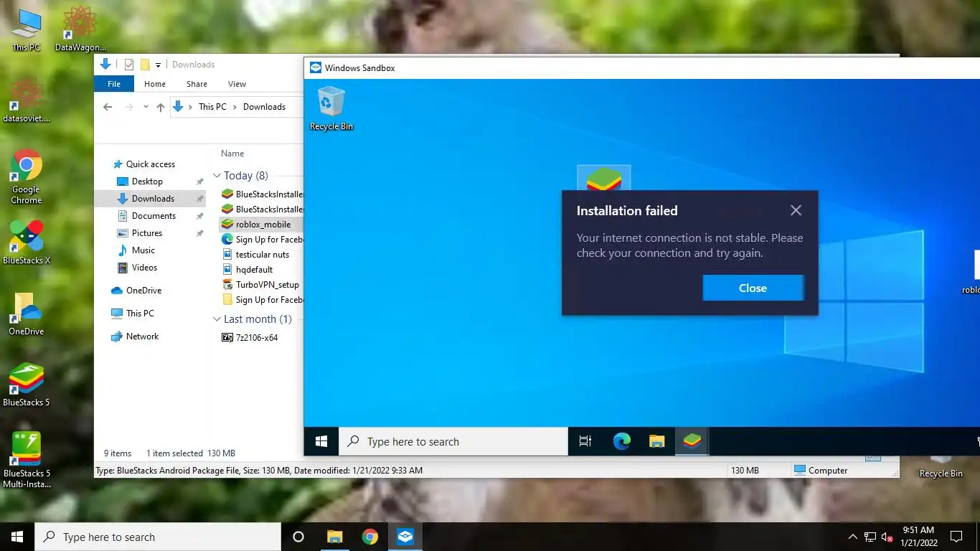Open datasoviet desktop shortcut

tap(27, 100)
